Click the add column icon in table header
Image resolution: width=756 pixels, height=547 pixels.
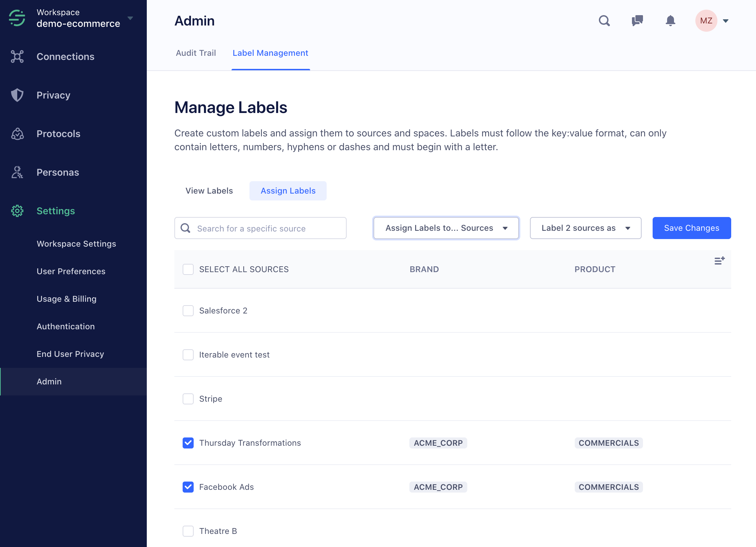(x=719, y=261)
